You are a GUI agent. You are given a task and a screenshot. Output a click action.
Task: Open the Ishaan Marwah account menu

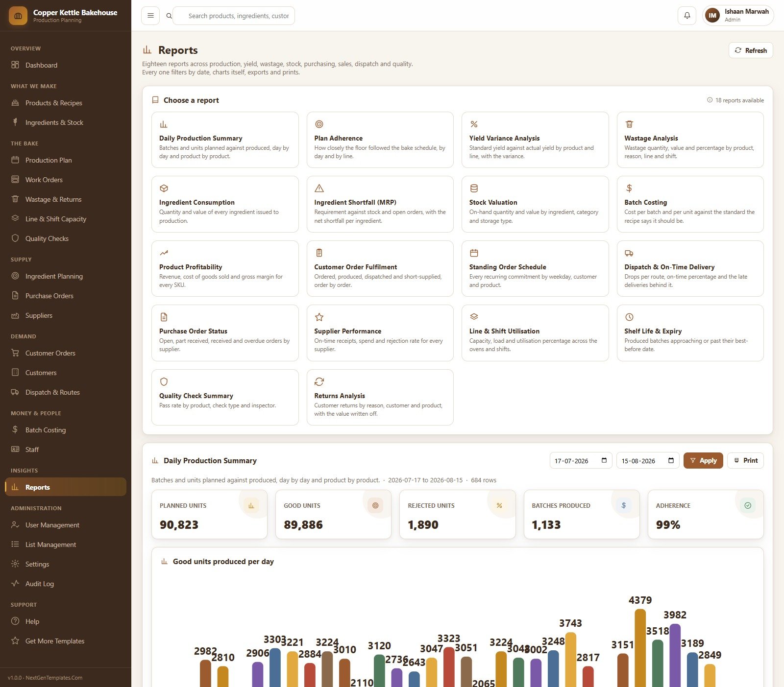(x=738, y=16)
